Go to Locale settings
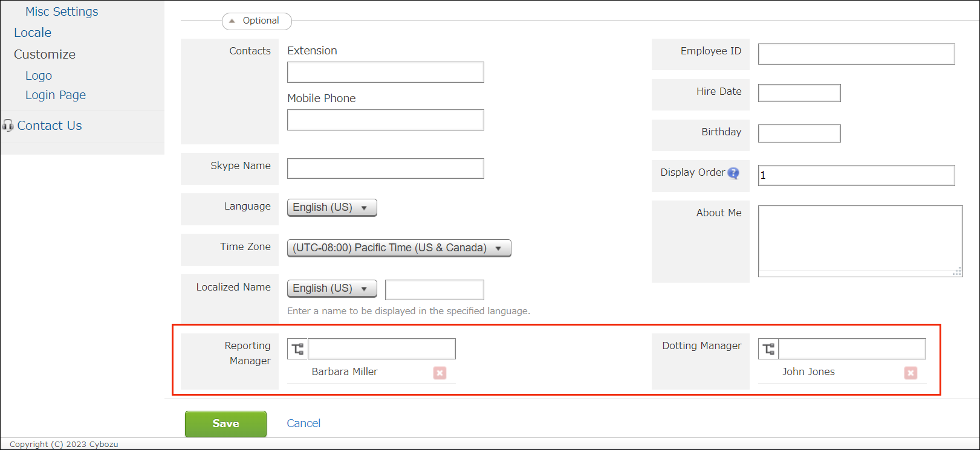Viewport: 980px width, 450px height. (33, 33)
